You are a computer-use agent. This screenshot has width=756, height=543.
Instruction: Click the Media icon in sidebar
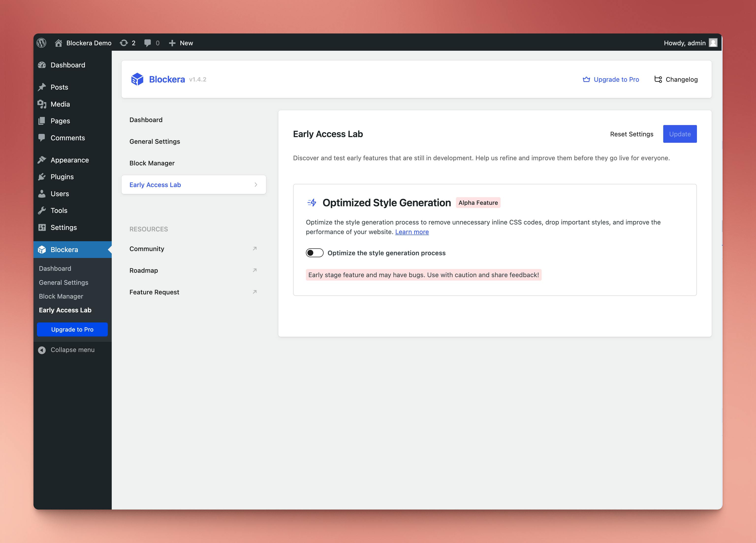click(42, 104)
